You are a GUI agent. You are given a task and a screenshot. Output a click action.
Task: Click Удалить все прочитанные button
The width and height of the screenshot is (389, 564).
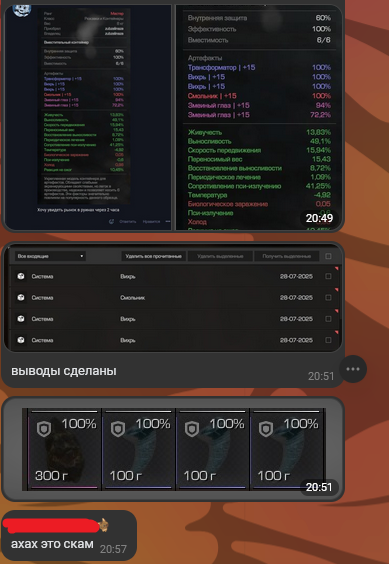(154, 256)
